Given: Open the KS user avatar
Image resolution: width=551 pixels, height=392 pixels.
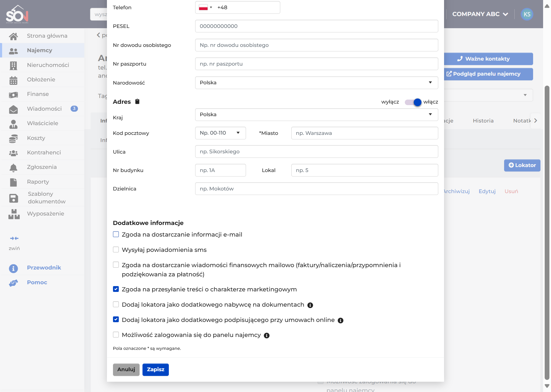Looking at the screenshot, I should [527, 14].
